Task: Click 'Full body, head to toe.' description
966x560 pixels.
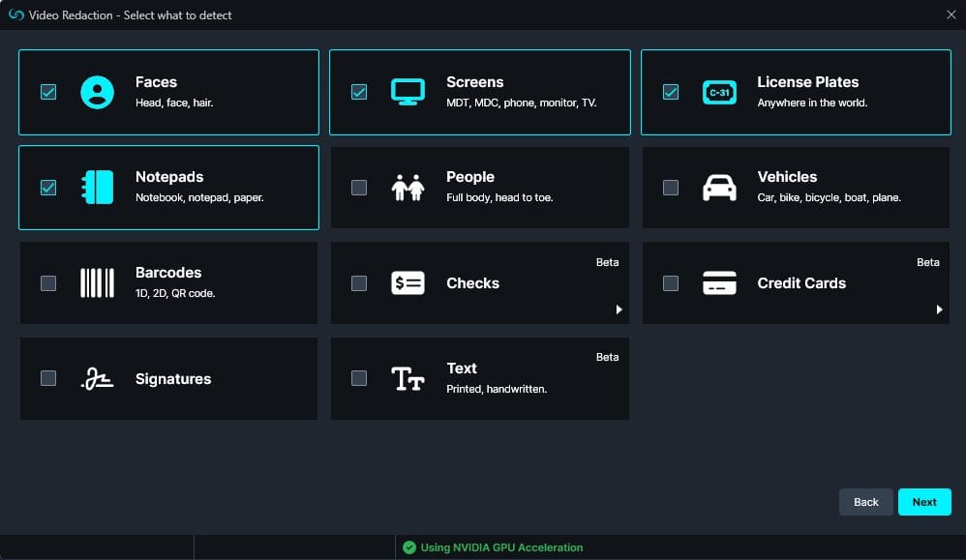Action: (x=499, y=197)
